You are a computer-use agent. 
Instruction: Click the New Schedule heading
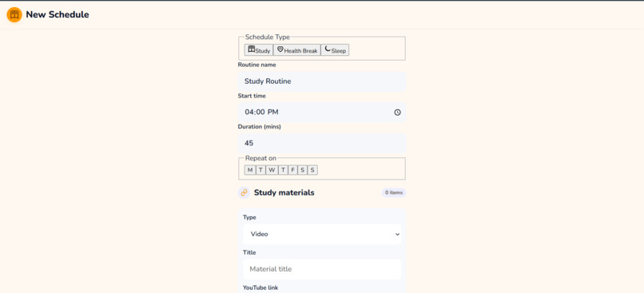58,15
